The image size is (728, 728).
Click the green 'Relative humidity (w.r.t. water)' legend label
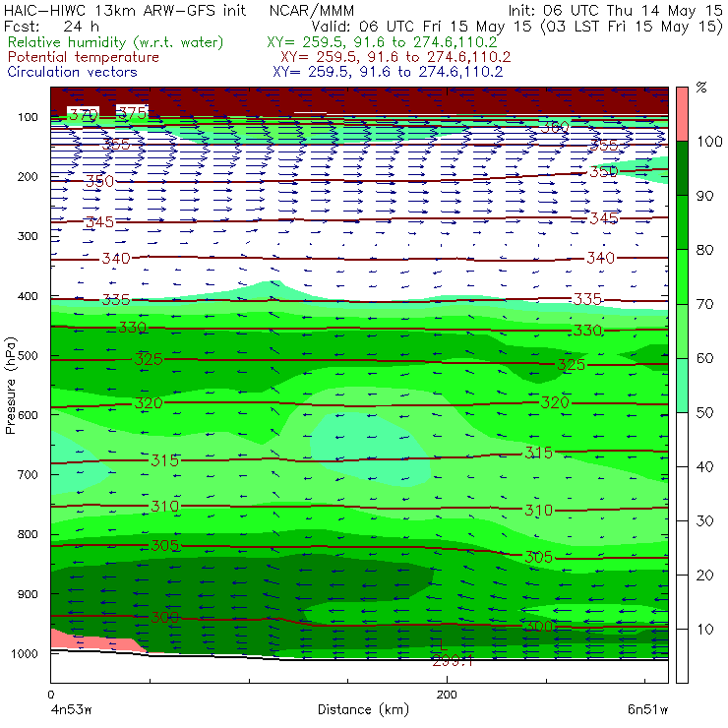[116, 42]
